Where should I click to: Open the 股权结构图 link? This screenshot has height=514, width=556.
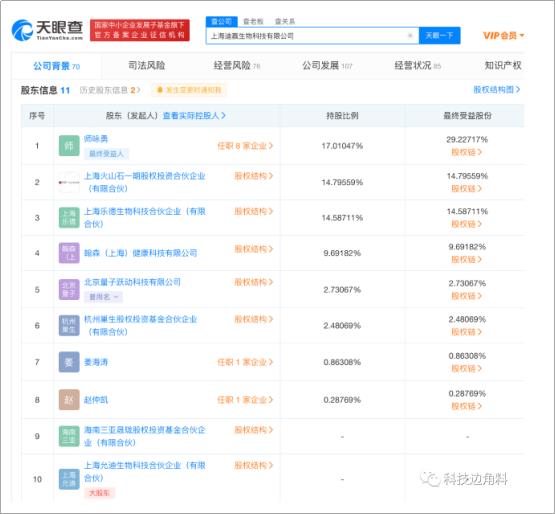coord(496,90)
